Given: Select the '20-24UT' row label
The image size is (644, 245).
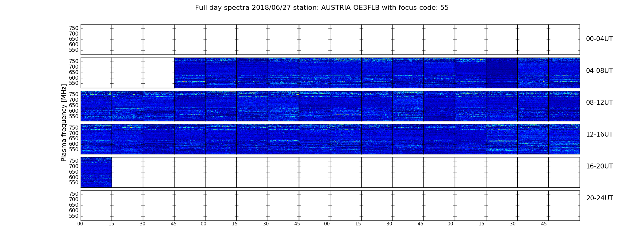Looking at the screenshot, I should pyautogui.click(x=600, y=198).
